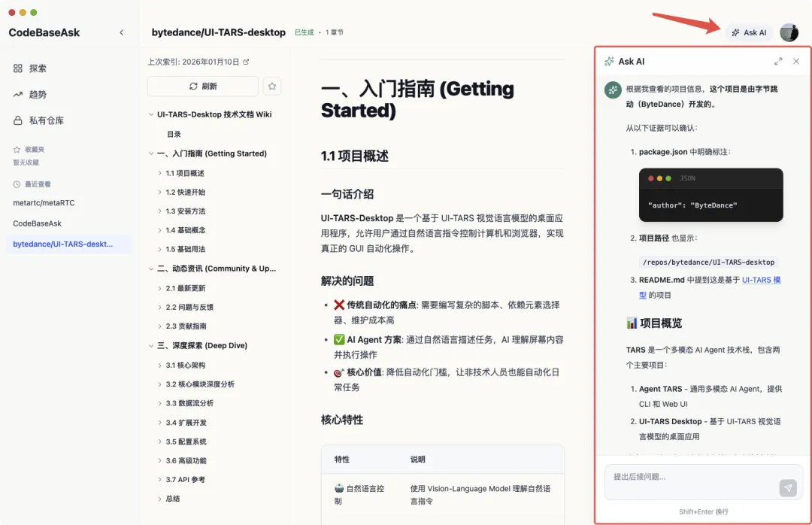Click the AI assistant avatar icon in chat
Viewport: 812px width, 525px height.
(613, 90)
